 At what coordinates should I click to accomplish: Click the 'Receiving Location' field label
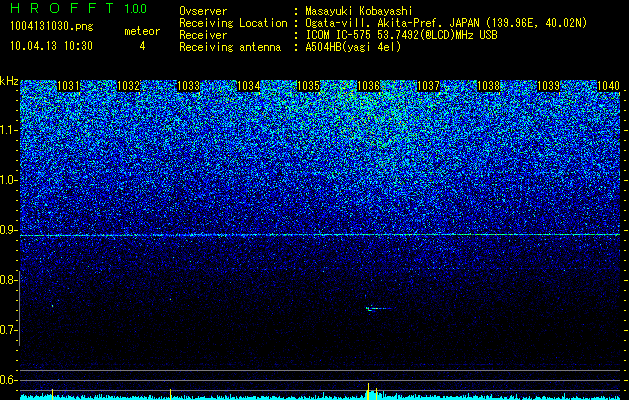233,23
